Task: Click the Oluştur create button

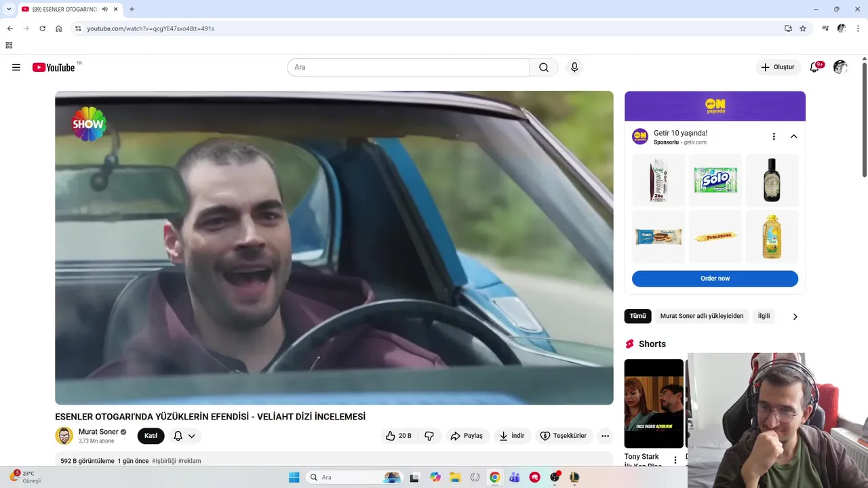Action: tap(778, 67)
